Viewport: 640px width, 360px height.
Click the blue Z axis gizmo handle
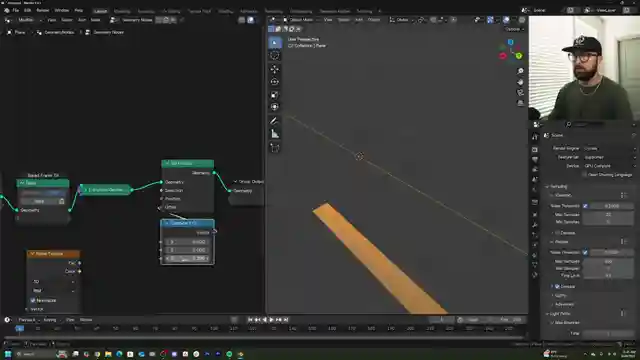(x=510, y=42)
